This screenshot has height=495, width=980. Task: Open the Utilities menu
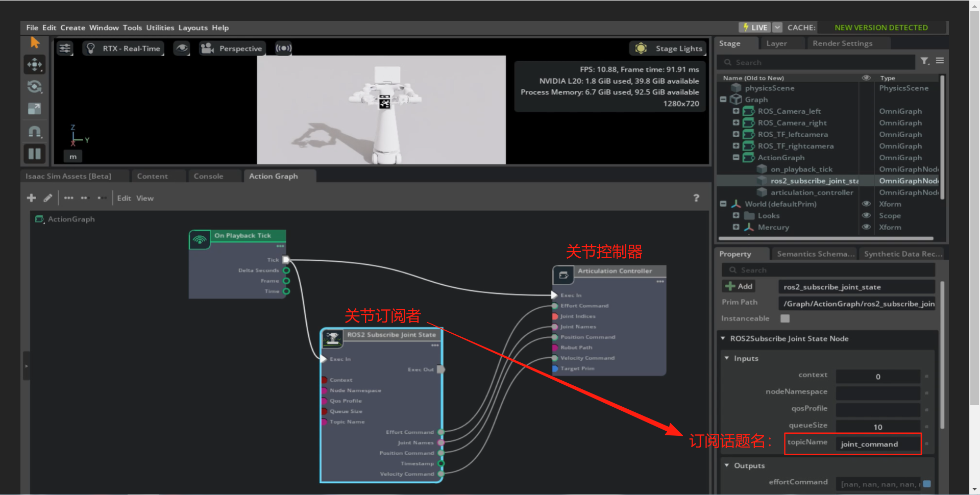click(x=160, y=28)
